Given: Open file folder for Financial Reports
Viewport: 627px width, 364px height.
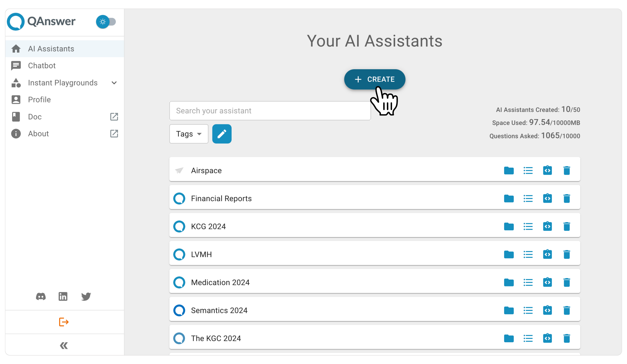Looking at the screenshot, I should click(x=509, y=198).
